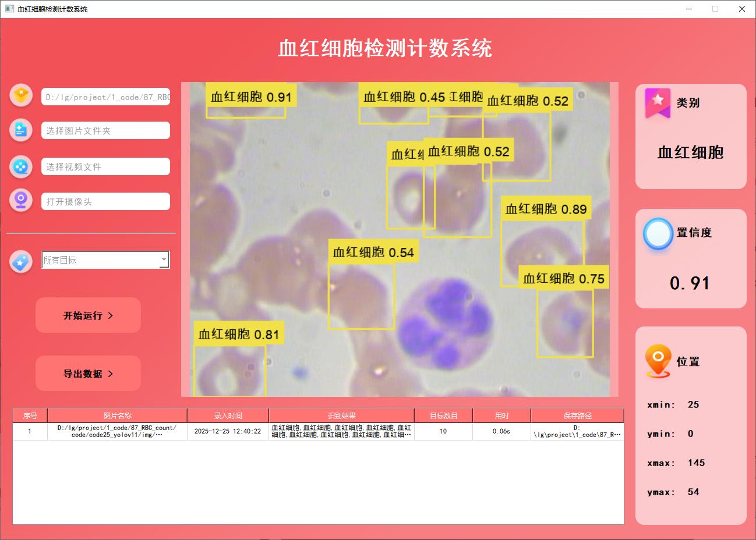Image resolution: width=756 pixels, height=540 pixels.
Task: Select the image name cell D:/lg/project/1_code
Action: click(117, 431)
